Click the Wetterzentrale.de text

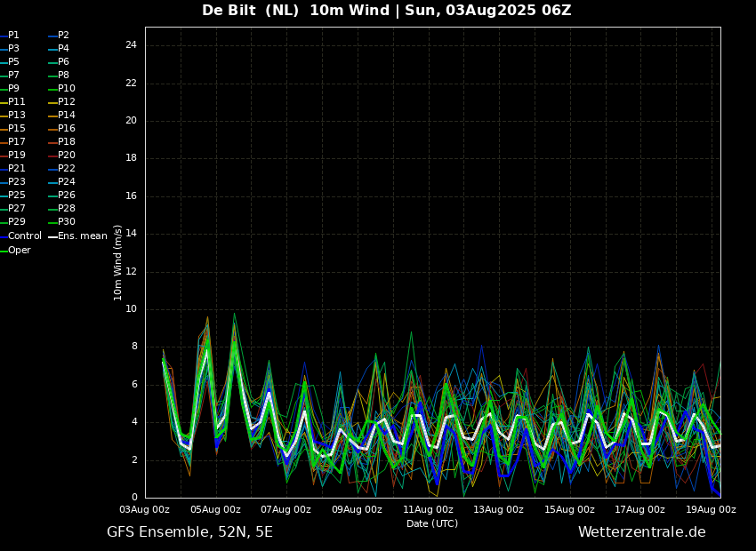coord(641,532)
